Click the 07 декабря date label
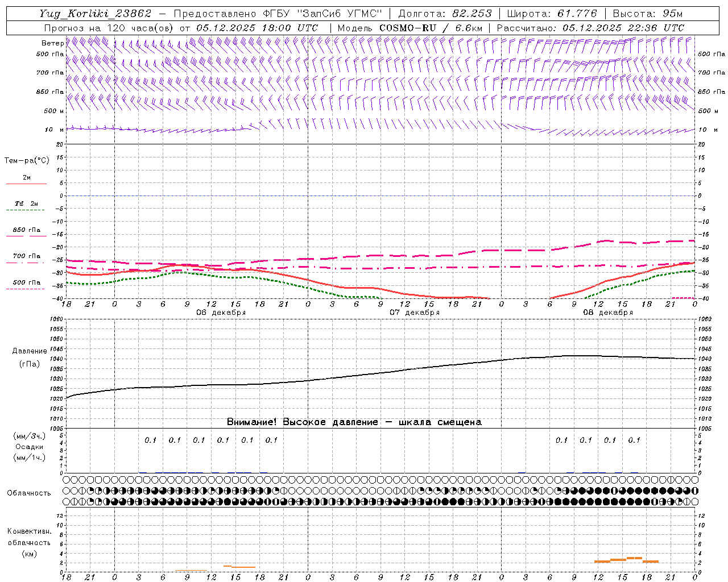 pos(414,313)
